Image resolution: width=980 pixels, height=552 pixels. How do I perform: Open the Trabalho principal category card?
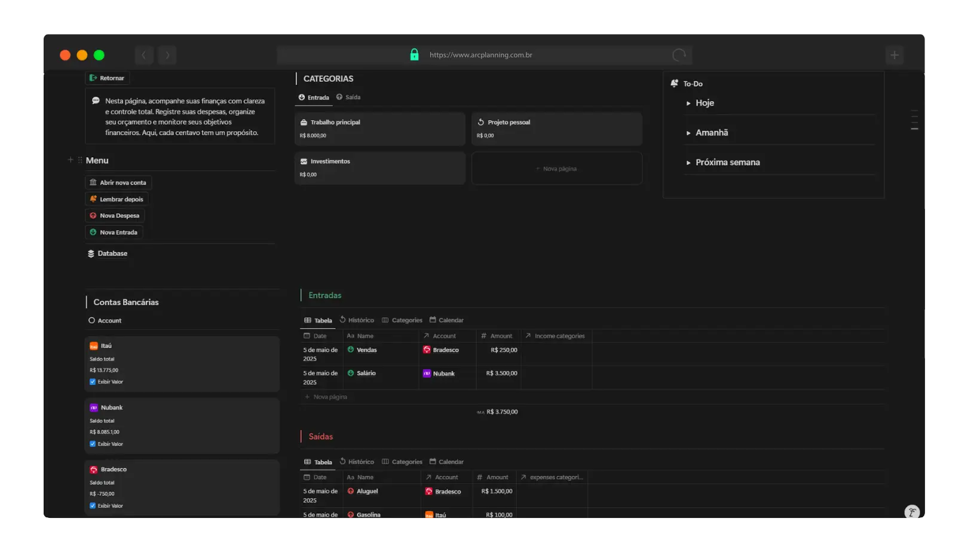coord(379,128)
